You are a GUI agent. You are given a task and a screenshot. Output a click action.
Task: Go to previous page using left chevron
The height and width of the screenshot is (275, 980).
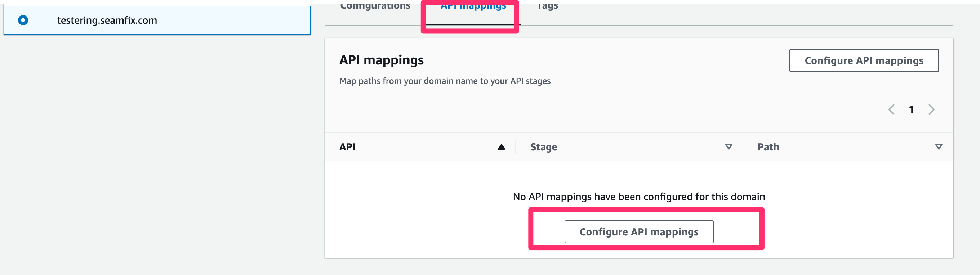point(891,109)
